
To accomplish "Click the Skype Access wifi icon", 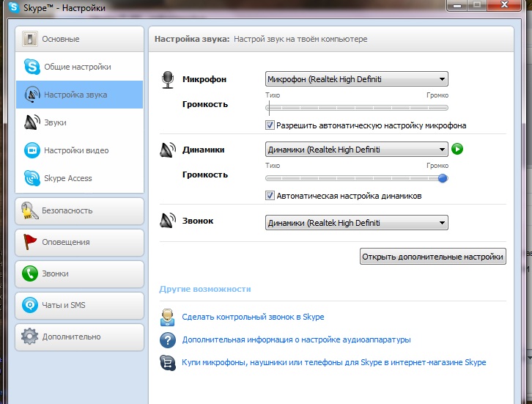I will point(32,178).
